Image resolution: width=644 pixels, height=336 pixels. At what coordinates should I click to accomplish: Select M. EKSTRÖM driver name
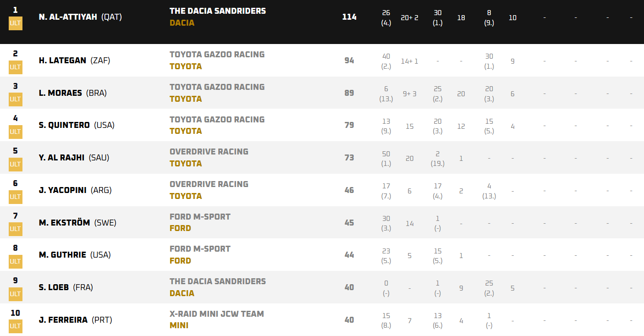pos(65,223)
